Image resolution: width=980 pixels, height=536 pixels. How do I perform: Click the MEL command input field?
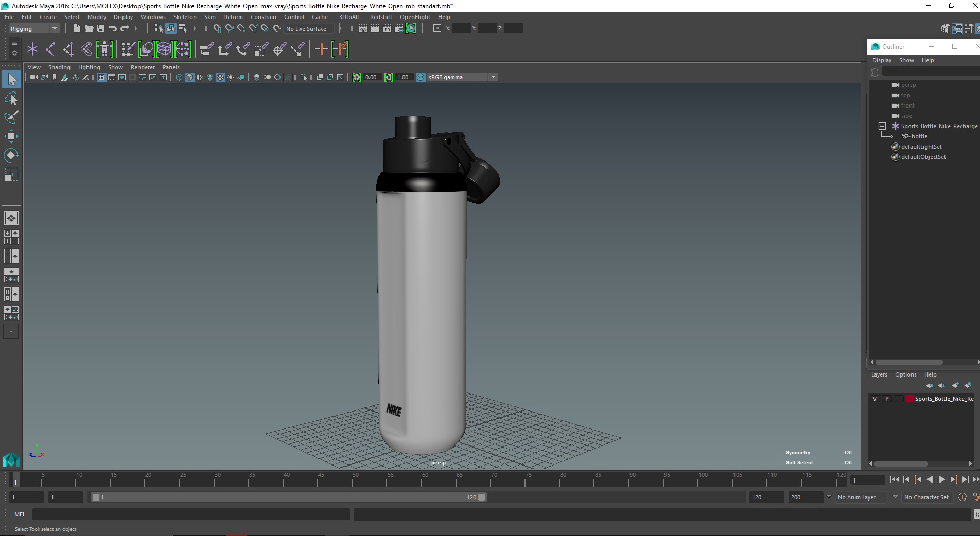(191, 514)
